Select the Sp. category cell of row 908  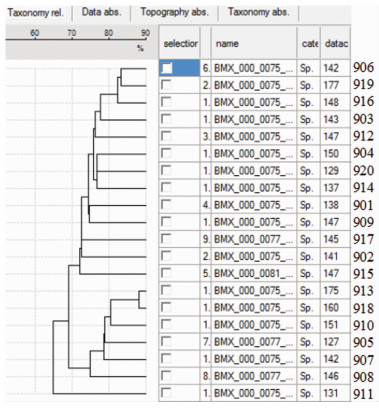pyautogui.click(x=306, y=376)
